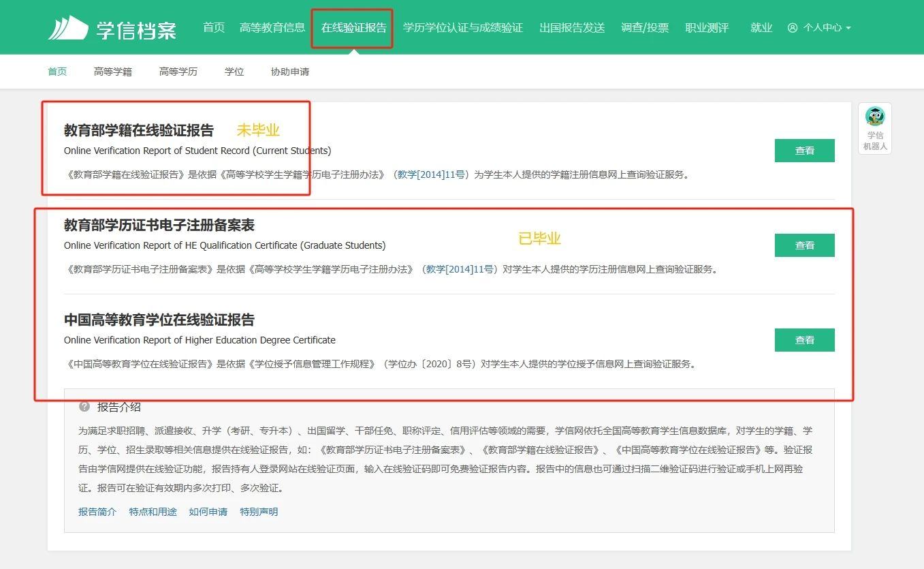The height and width of the screenshot is (569, 924).
Task: Switch to the 首页 sub-tab
Action: coord(57,72)
